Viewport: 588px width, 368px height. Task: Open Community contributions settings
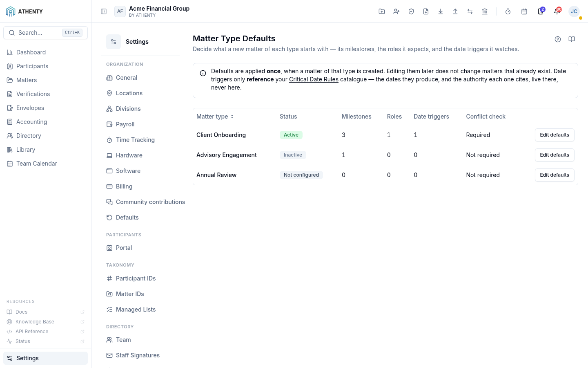coord(145,202)
